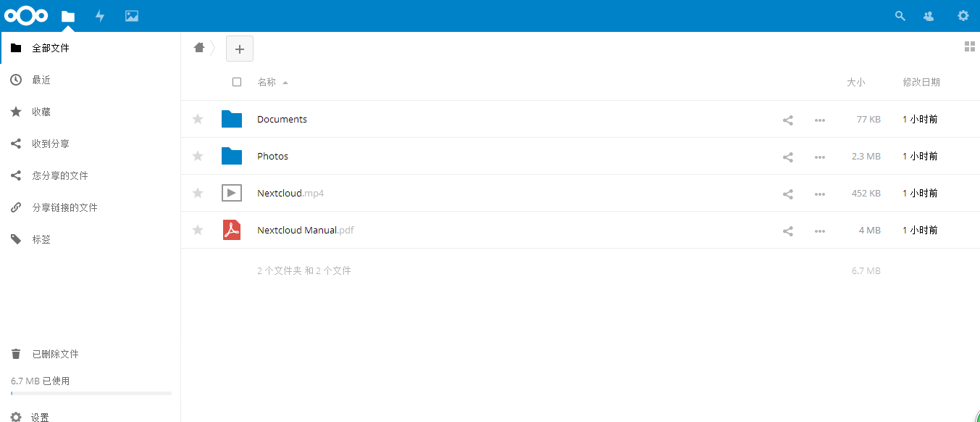
Task: Click the home breadcrumb icon
Action: click(x=199, y=46)
